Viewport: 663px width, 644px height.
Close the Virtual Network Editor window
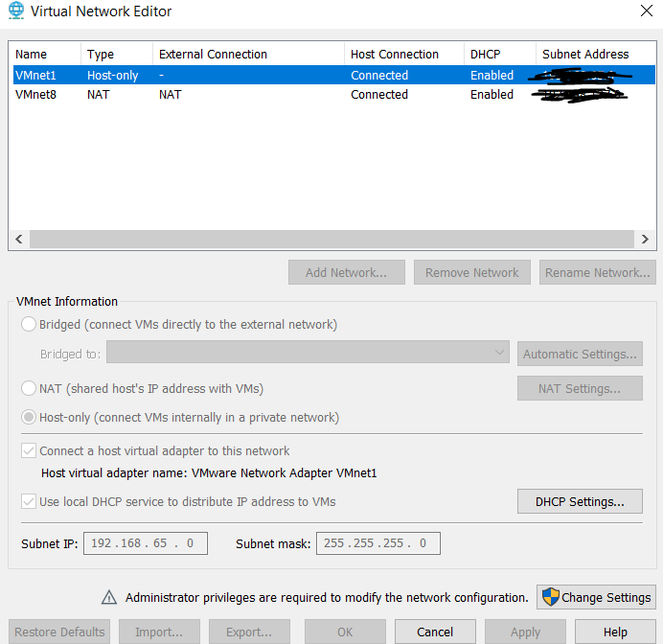click(647, 11)
